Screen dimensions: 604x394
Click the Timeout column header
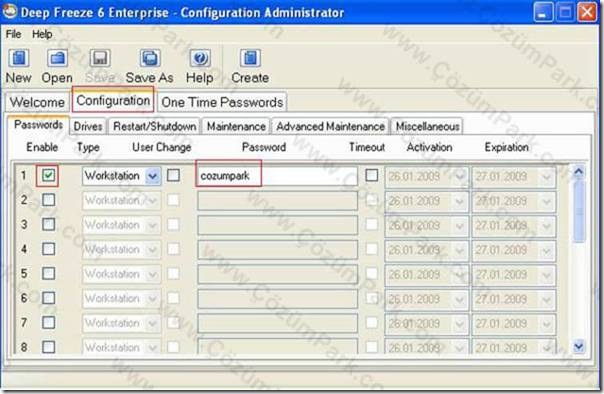point(367,147)
